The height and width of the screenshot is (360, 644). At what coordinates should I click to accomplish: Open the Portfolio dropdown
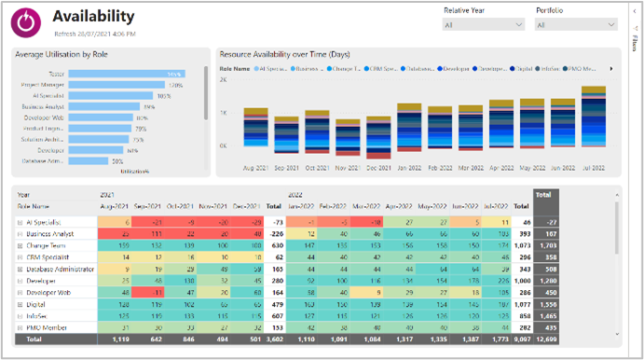click(x=576, y=25)
